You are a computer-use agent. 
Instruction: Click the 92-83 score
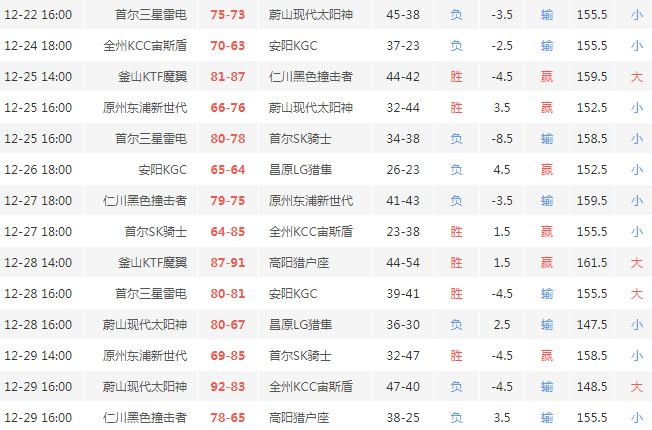pyautogui.click(x=227, y=387)
